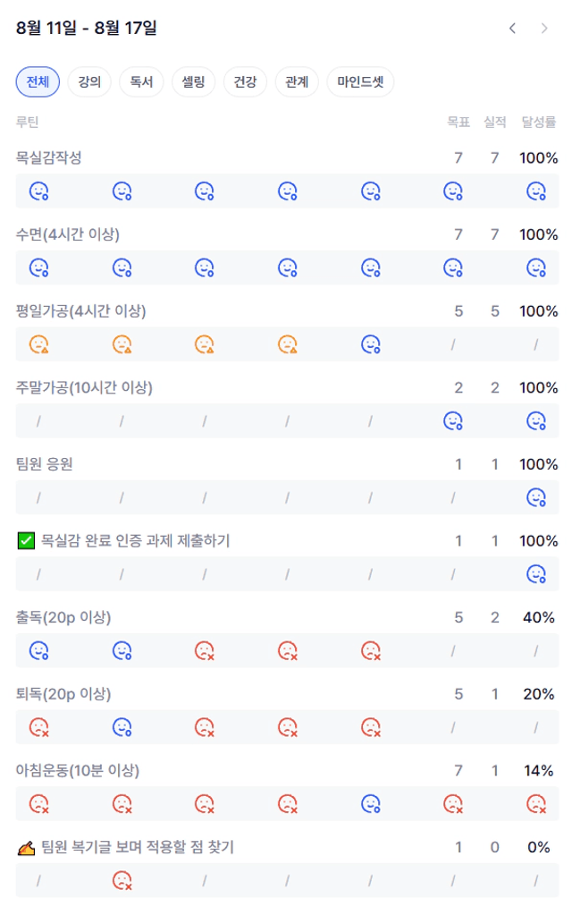Click the blue smiley in 평일가공 row

[371, 344]
